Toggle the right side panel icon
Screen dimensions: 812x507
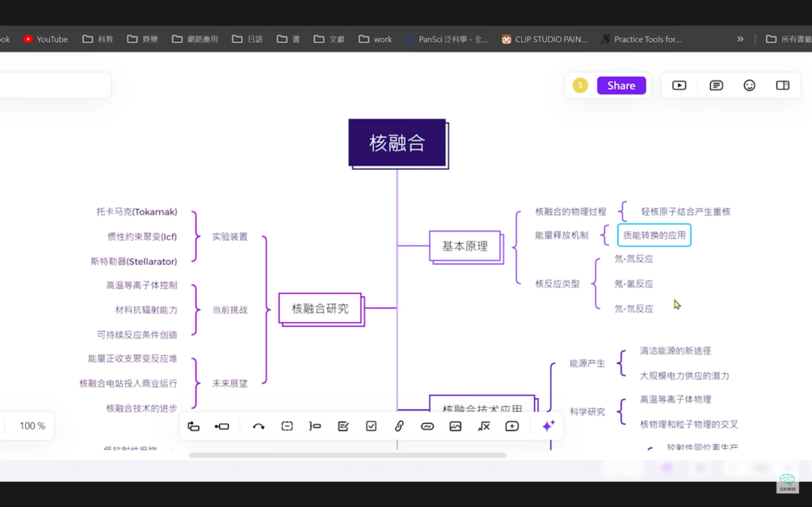coord(782,86)
